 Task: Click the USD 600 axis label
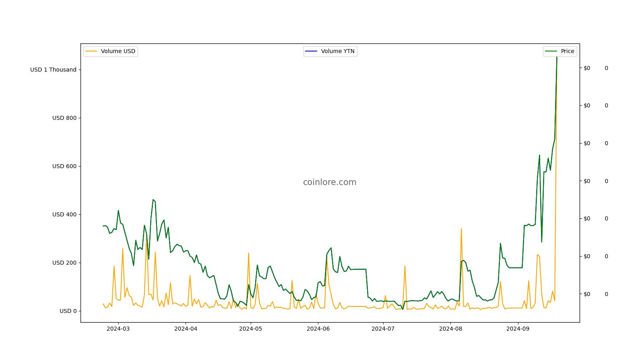(x=64, y=166)
